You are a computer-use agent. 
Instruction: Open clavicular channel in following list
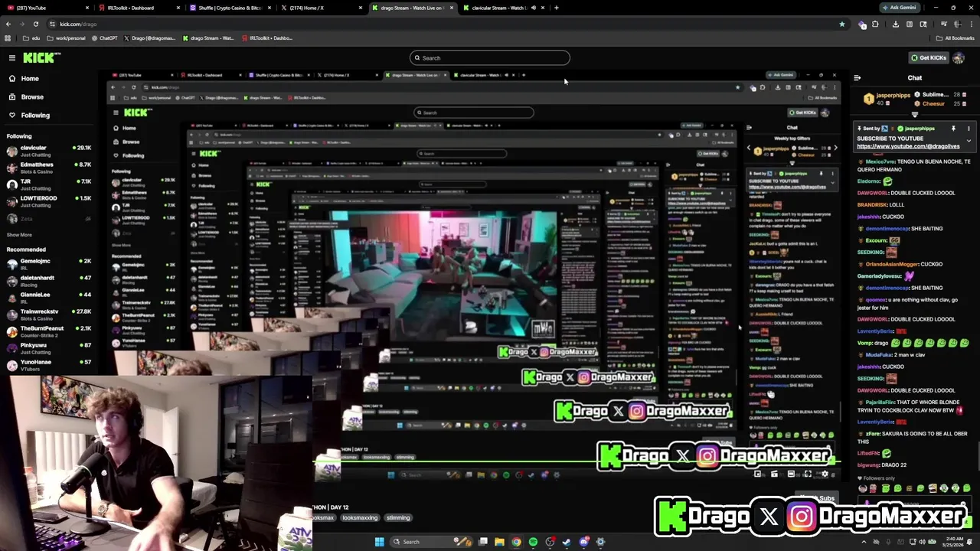coord(47,151)
